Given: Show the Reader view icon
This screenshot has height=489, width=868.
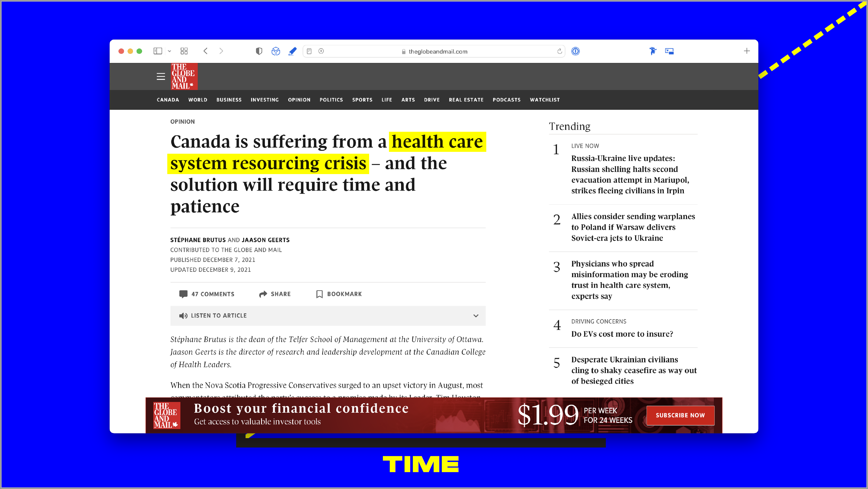Looking at the screenshot, I should (309, 51).
